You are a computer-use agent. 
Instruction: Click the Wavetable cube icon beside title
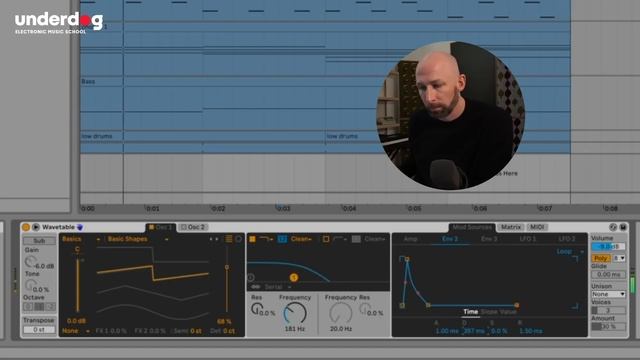click(80, 227)
